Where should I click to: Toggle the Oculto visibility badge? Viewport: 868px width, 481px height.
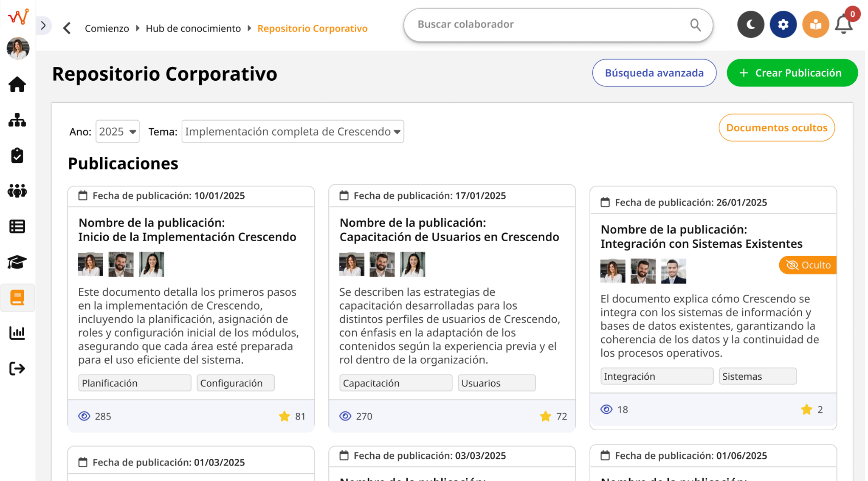(807, 265)
